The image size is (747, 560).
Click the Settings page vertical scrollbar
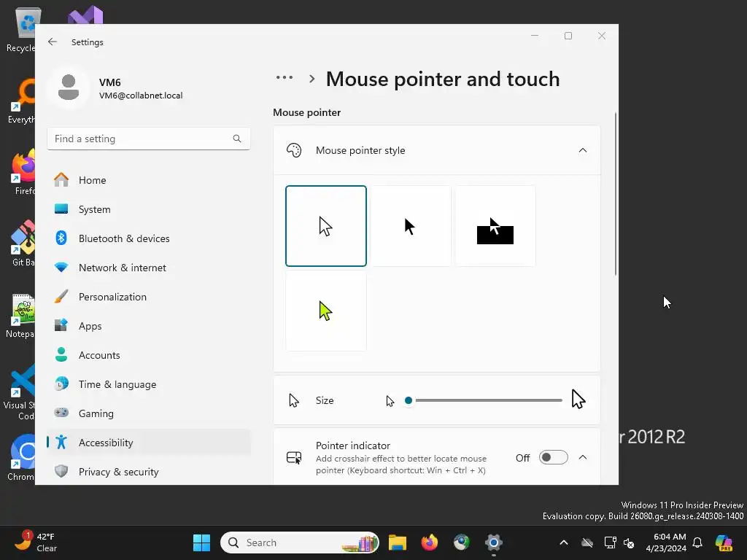pos(616,194)
